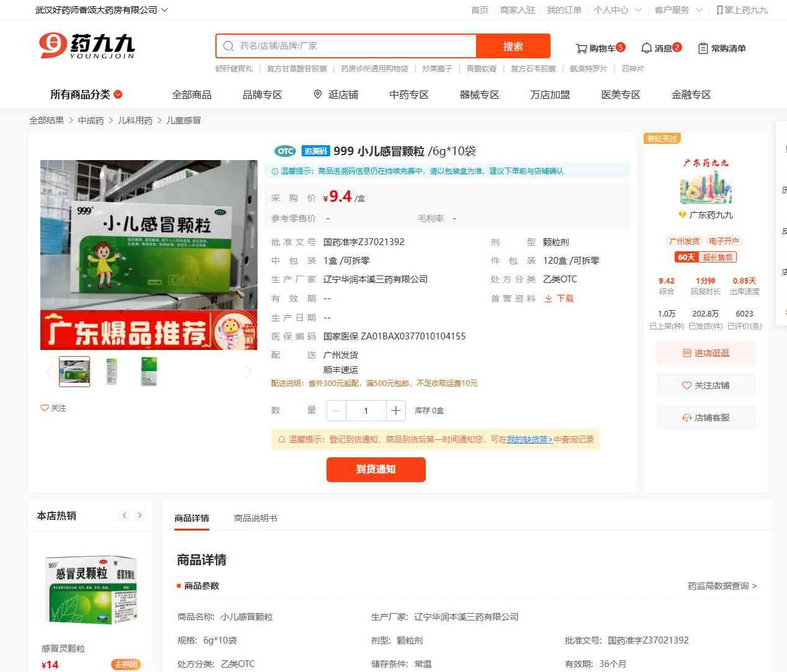Open the message bell notifications

point(646,48)
